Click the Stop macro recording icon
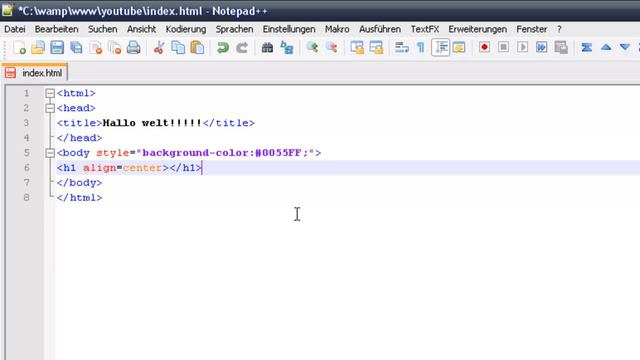 coord(504,47)
